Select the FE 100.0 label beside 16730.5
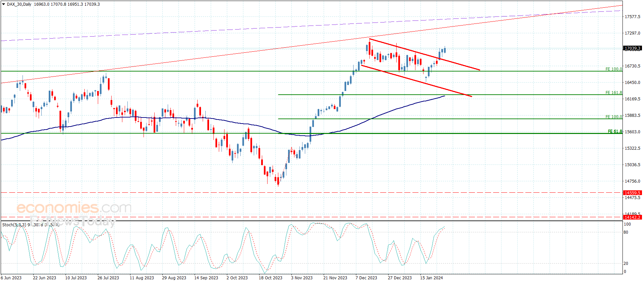Image resolution: width=644 pixels, height=282 pixels. [614, 69]
